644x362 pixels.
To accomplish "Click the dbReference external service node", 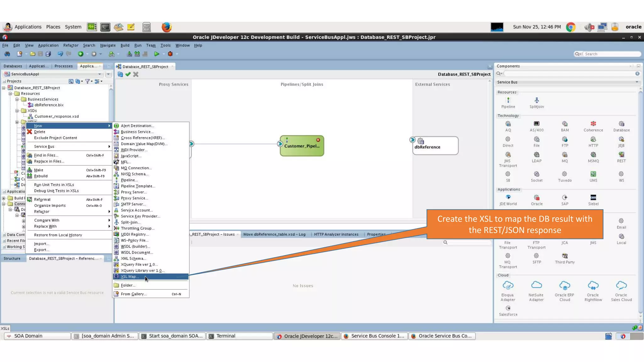I will [x=436, y=145].
